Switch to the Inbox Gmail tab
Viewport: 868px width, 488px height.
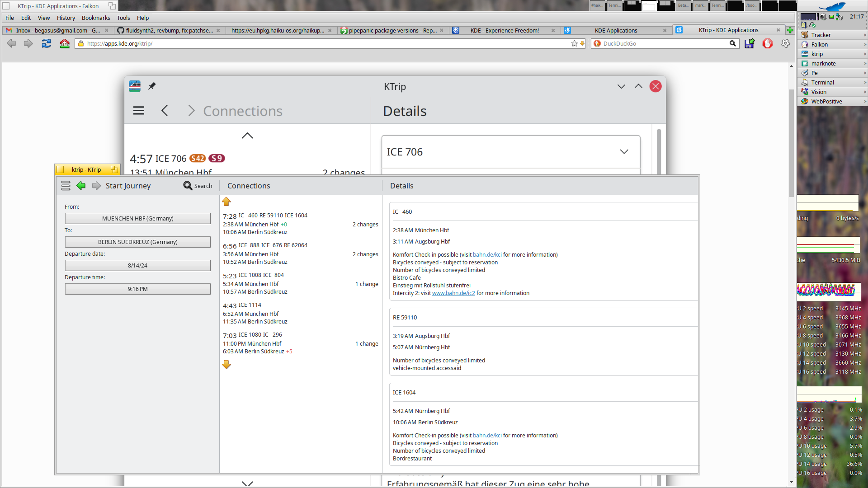coord(57,30)
